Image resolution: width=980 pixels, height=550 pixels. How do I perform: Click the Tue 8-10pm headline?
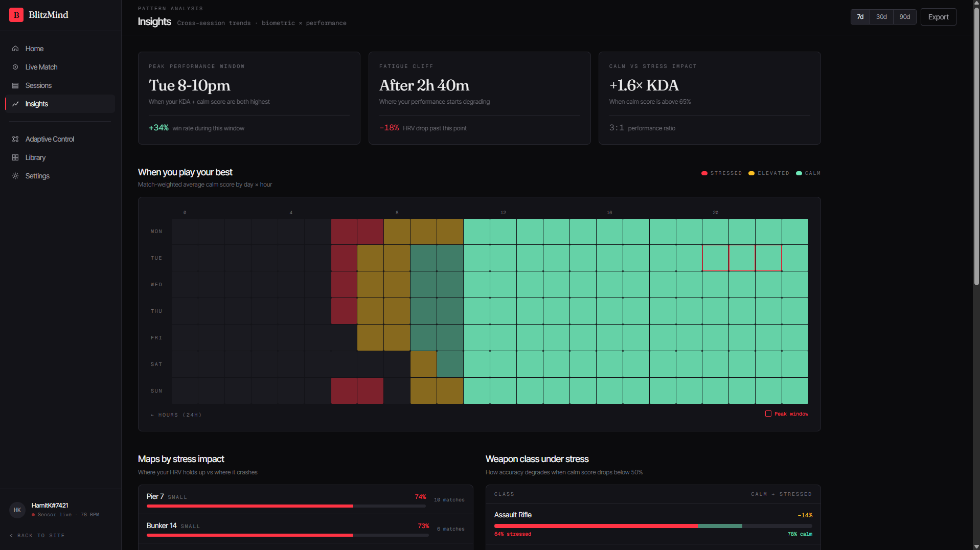(189, 85)
